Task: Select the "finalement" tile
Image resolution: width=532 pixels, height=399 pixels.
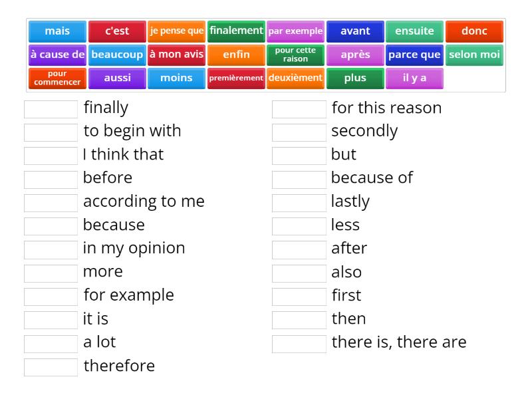Action: pos(235,31)
